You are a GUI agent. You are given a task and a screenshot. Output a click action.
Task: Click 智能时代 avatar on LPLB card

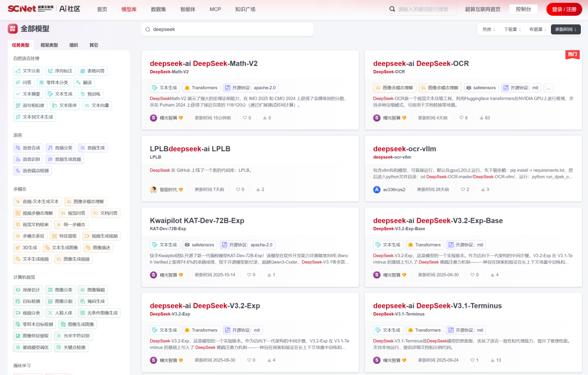click(x=154, y=189)
